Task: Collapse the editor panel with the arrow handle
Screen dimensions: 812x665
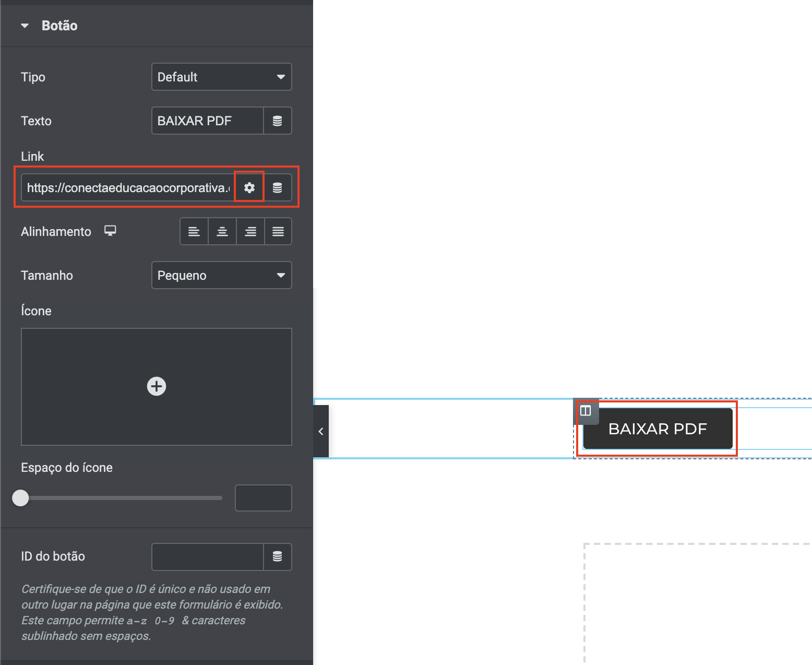Action: click(321, 431)
